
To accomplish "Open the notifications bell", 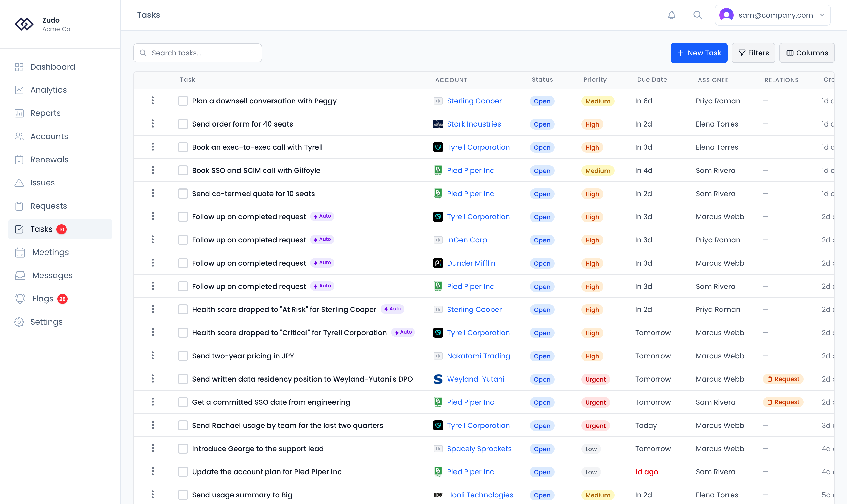I will [x=671, y=15].
